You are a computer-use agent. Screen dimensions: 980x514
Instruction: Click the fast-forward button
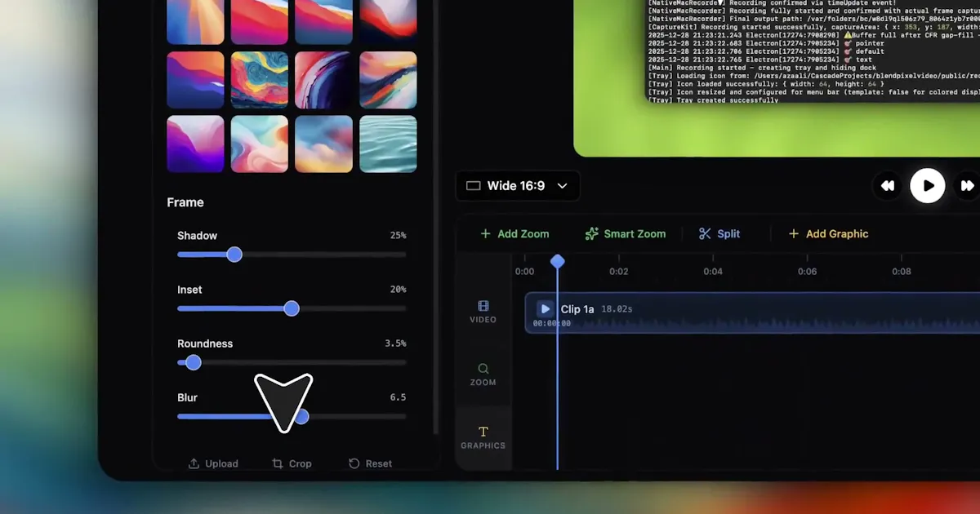tap(967, 186)
